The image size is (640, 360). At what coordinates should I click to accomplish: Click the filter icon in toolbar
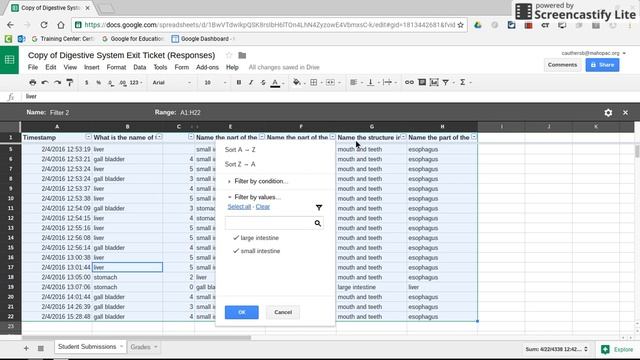pos(446,82)
